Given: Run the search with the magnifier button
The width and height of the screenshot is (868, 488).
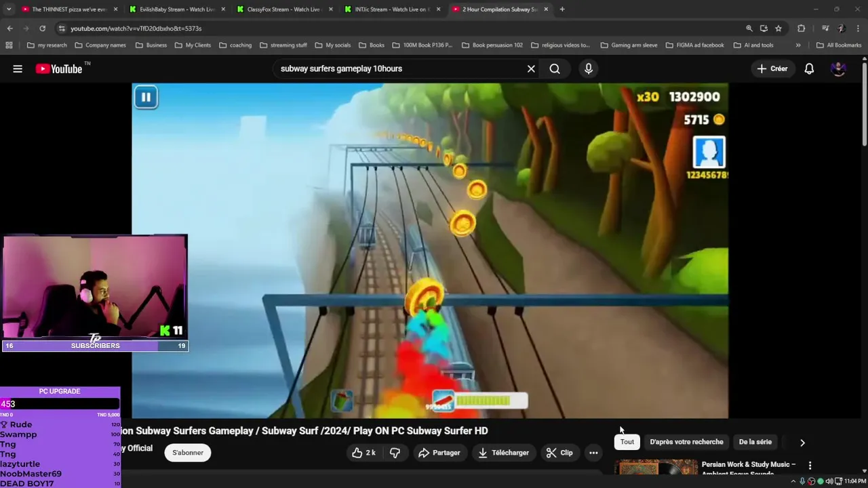Looking at the screenshot, I should (555, 68).
